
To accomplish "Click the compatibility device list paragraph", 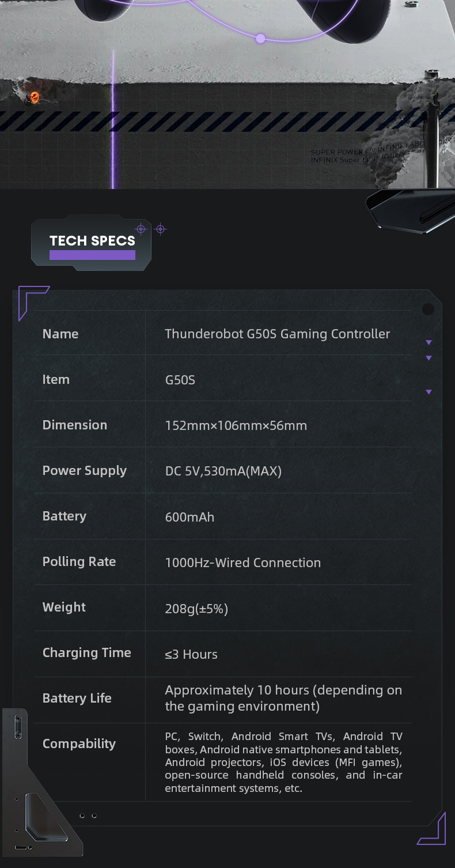I will 283,762.
